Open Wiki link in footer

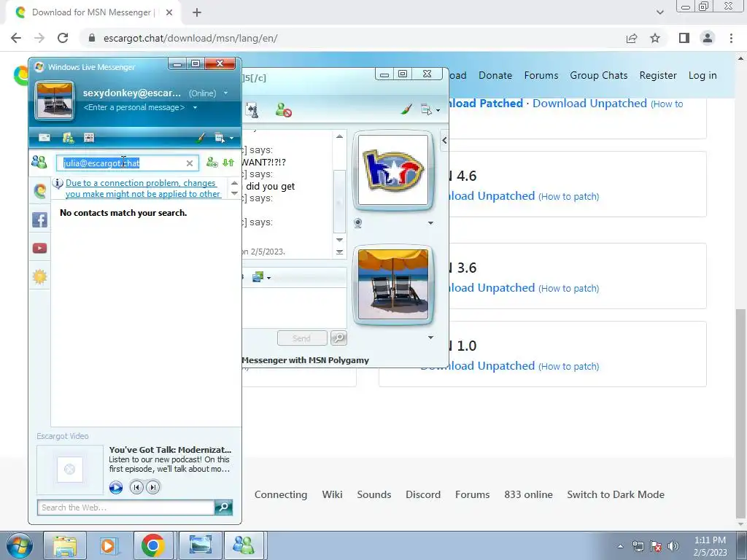point(332,494)
